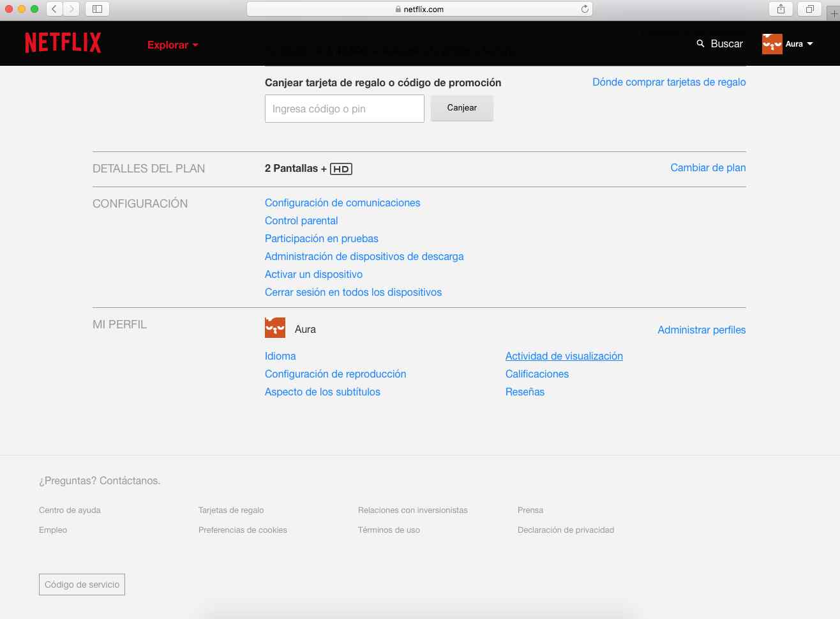Viewport: 840px width, 619px height.
Task: Open Actividad de visualización
Action: 564,356
